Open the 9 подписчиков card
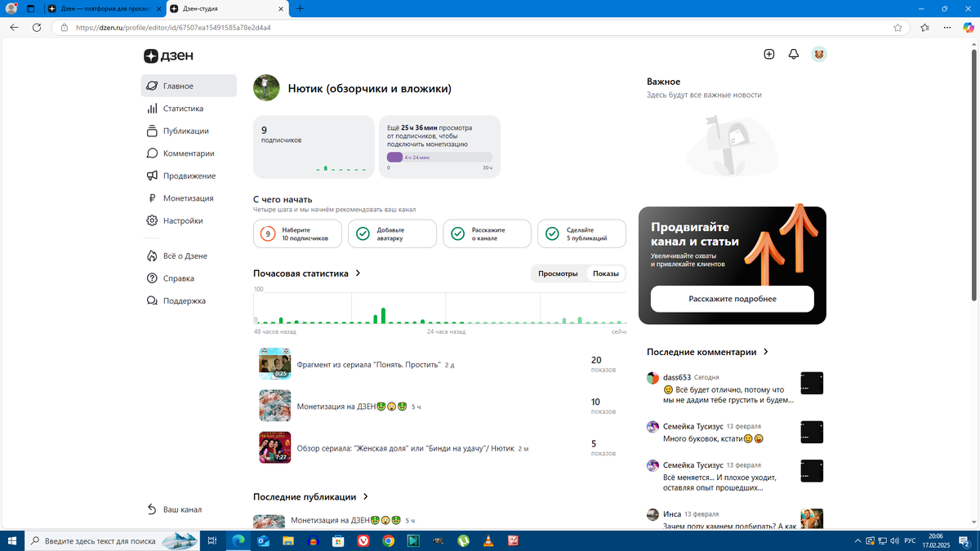This screenshot has width=980, height=551. [314, 146]
